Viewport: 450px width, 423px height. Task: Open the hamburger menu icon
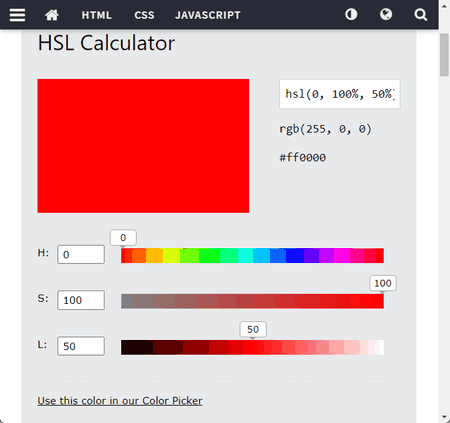pos(17,15)
